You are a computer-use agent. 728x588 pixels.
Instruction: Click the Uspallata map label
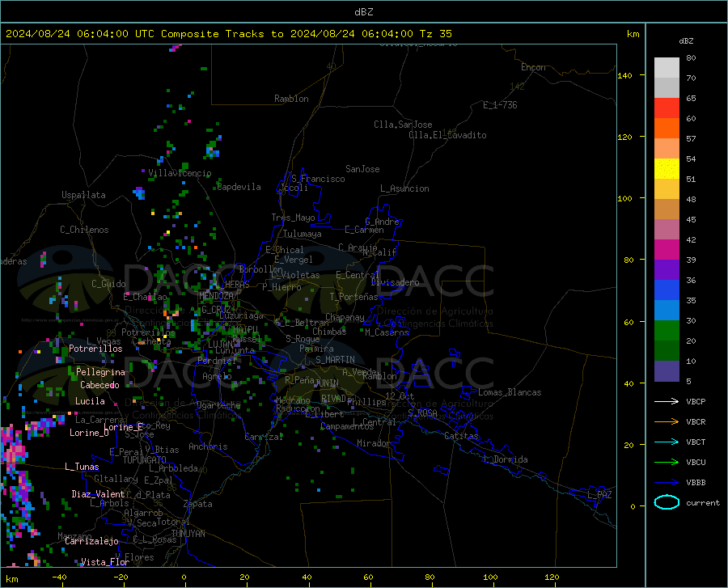point(83,195)
